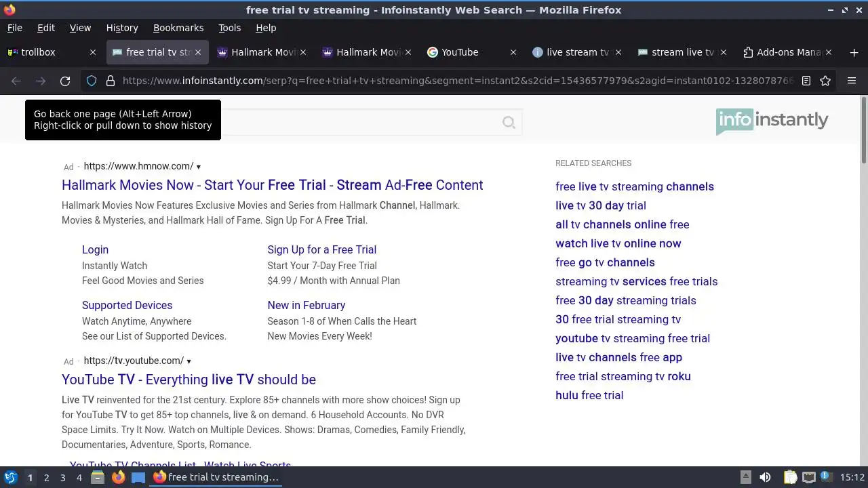Go forward one page

[x=41, y=81]
